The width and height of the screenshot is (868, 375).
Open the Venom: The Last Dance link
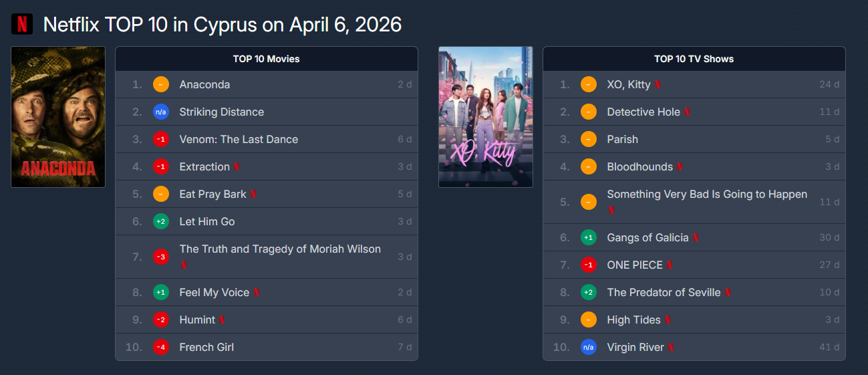[239, 139]
